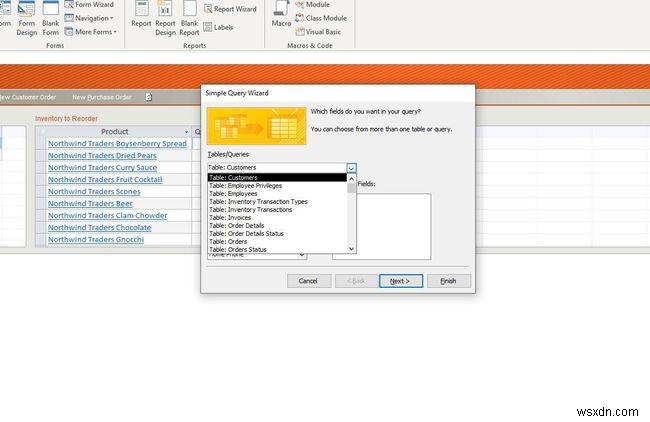Click Finish in the Simple Query Wizard

449,281
